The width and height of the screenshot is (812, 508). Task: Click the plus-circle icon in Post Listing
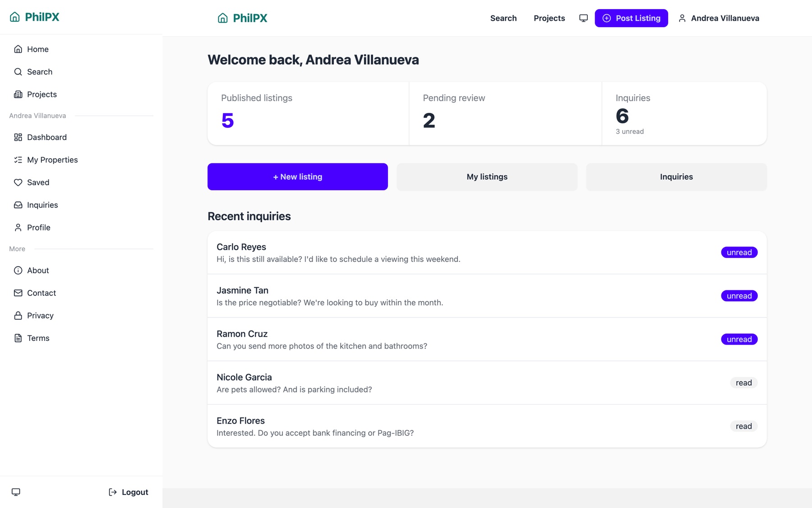pyautogui.click(x=607, y=18)
